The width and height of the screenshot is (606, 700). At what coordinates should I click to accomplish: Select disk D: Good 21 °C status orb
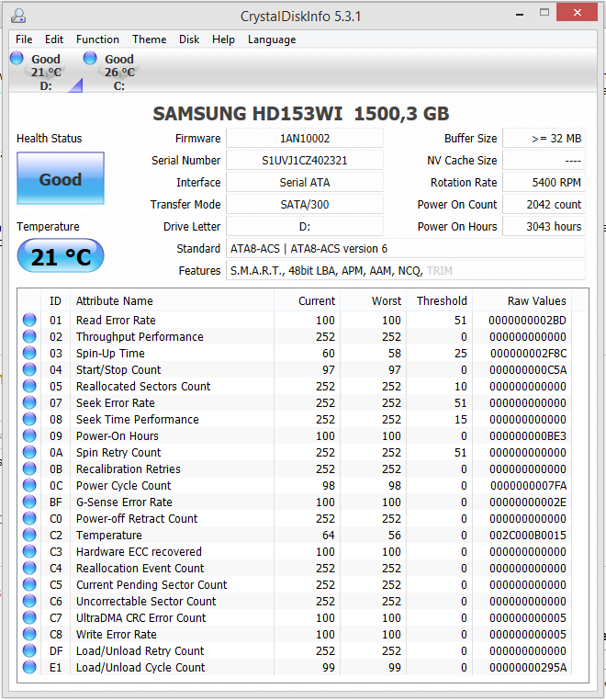tap(17, 59)
